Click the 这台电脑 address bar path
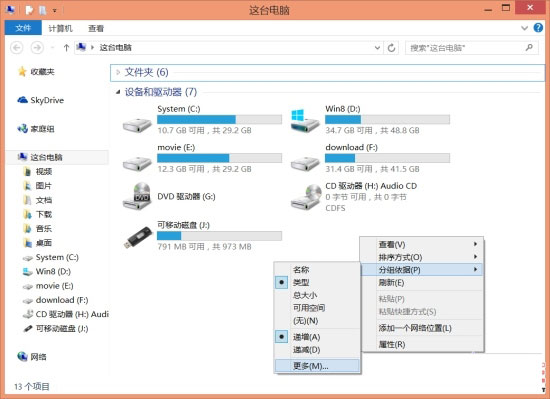 click(115, 47)
